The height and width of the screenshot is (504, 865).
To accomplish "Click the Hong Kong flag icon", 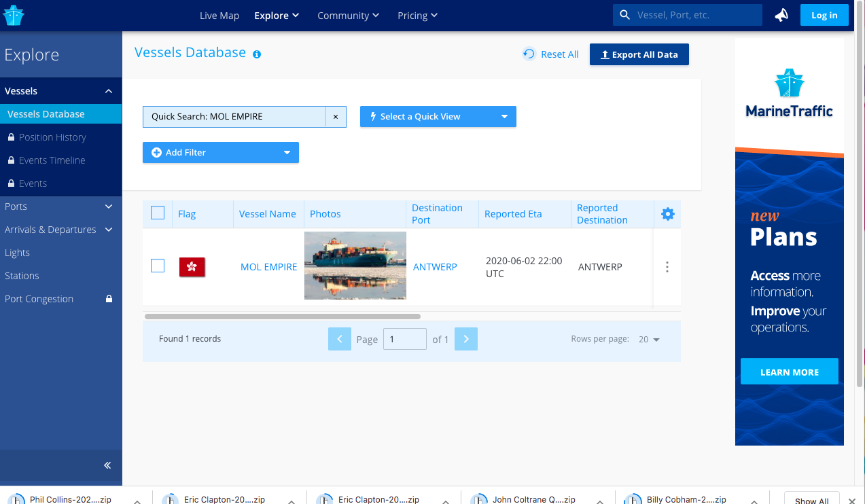I will (x=192, y=267).
